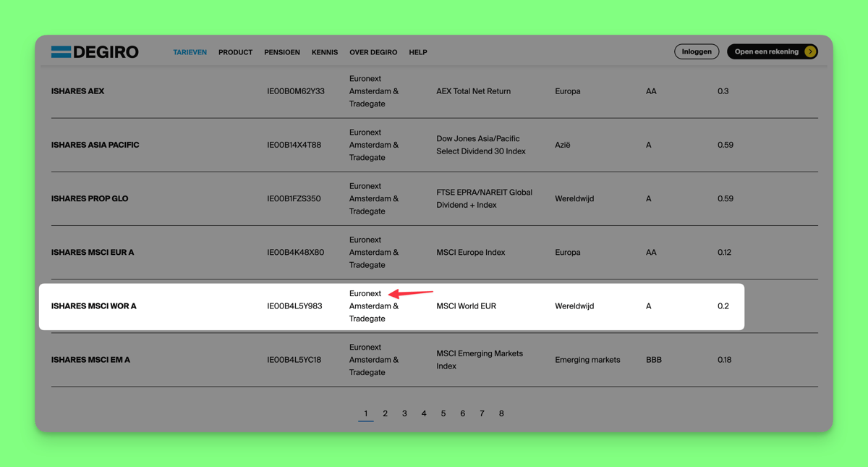868x467 pixels.
Task: Click the ISHARES AEX fund name
Action: [78, 91]
